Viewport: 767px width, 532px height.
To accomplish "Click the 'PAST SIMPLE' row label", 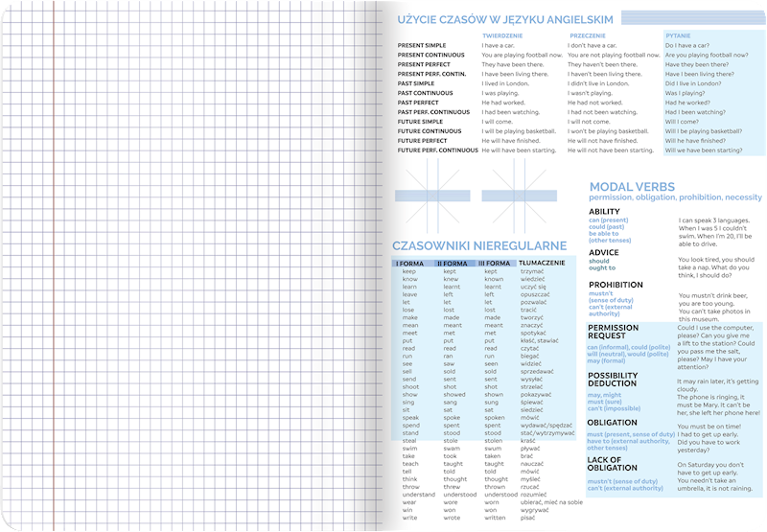I will click(416, 83).
